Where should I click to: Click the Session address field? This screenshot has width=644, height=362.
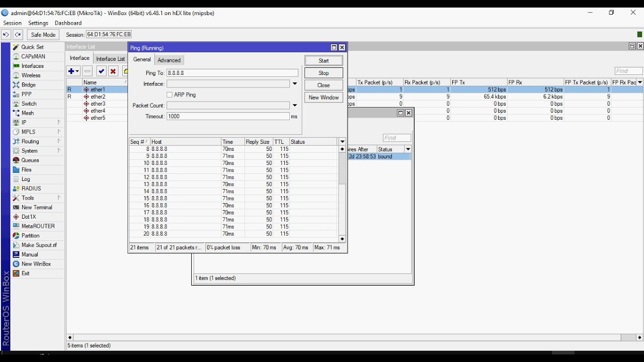[109, 35]
